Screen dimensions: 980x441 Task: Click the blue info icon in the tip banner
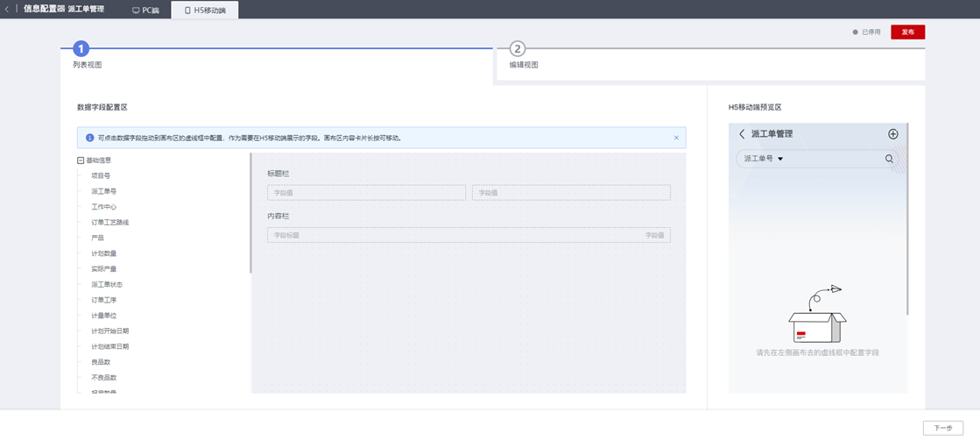[89, 138]
